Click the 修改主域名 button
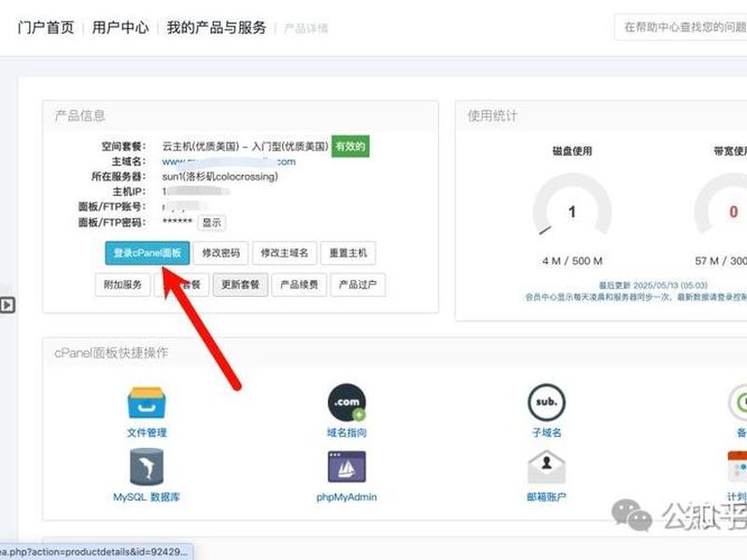747x560 pixels. pos(285,253)
